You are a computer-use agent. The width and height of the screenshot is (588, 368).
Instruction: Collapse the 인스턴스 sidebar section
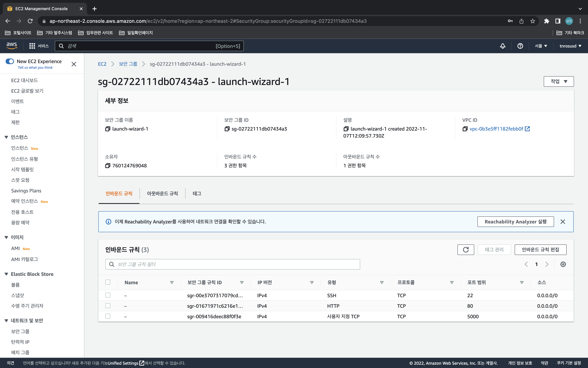6,137
